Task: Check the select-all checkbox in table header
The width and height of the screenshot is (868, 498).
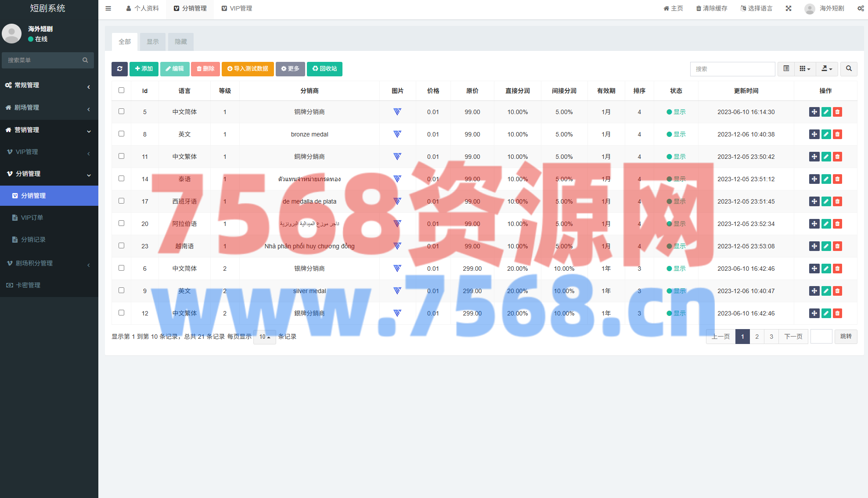Action: [x=122, y=90]
